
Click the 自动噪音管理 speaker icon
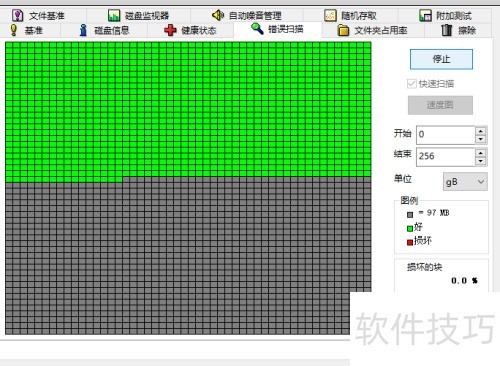click(x=218, y=15)
